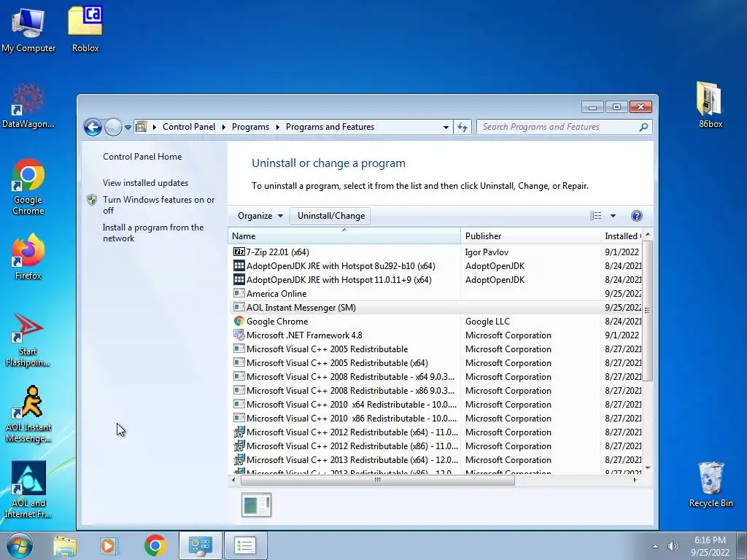The height and width of the screenshot is (560, 747).
Task: Open Chrome from the taskbar
Action: pyautogui.click(x=155, y=545)
